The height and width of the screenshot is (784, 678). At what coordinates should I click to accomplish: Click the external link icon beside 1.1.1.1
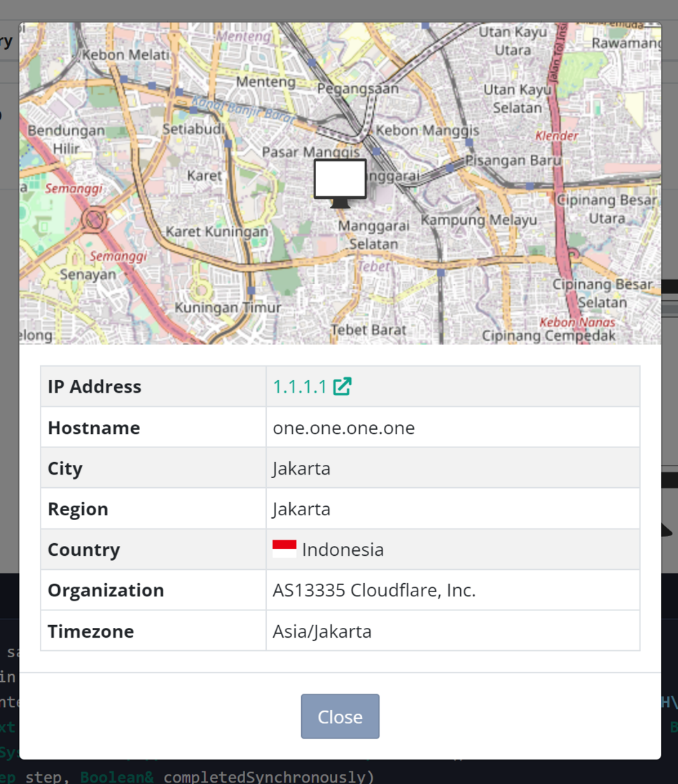tap(343, 386)
